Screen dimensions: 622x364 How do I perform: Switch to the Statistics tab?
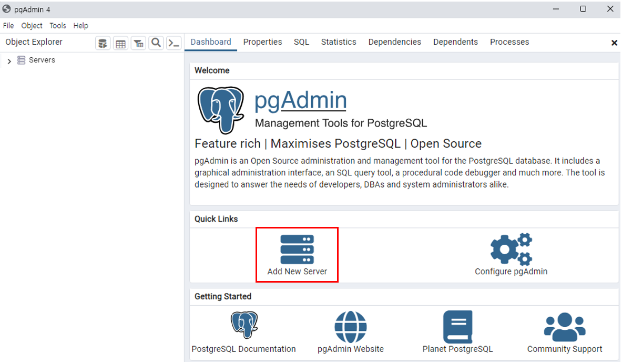(x=339, y=42)
